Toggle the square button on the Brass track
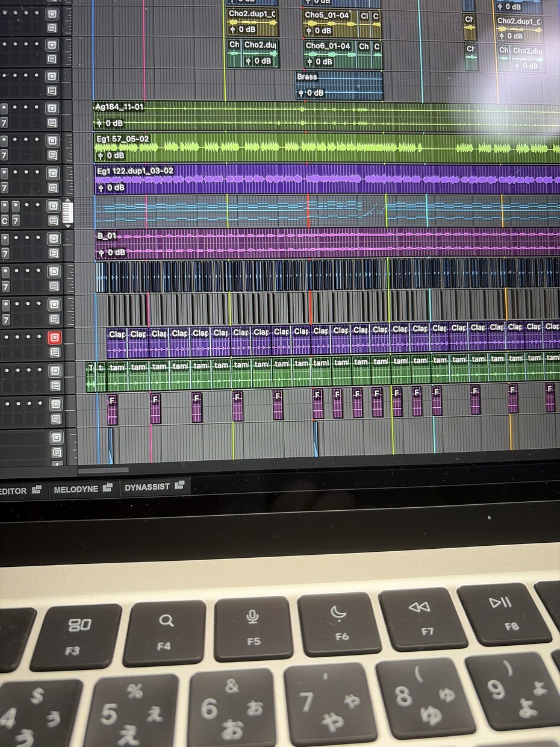The height and width of the screenshot is (747, 560). [52, 77]
